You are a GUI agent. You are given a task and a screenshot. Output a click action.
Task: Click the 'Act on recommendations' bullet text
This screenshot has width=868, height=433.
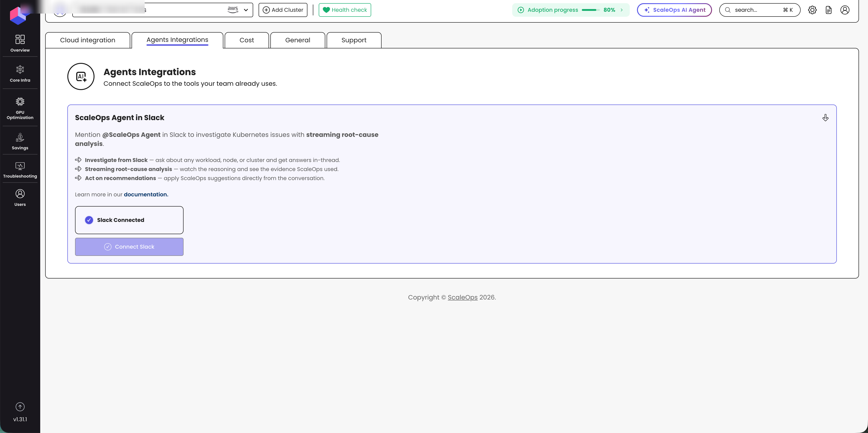[x=120, y=178]
